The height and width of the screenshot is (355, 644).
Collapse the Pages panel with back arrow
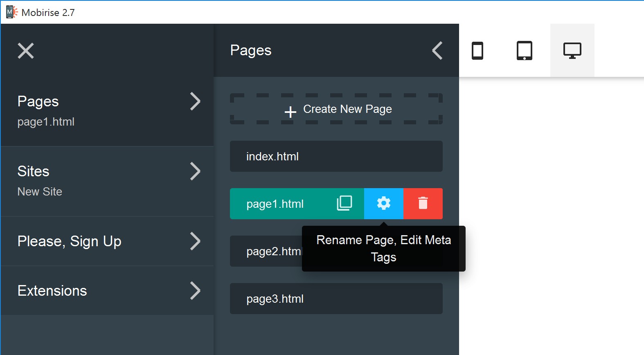tap(437, 51)
